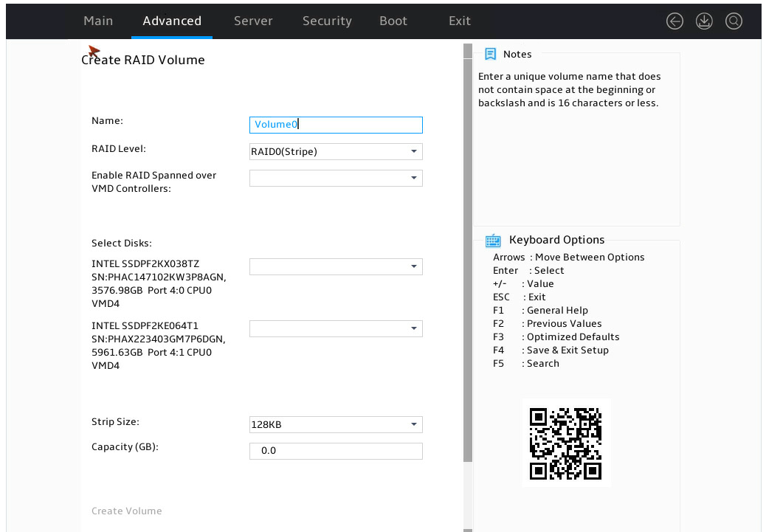The width and height of the screenshot is (766, 532).
Task: Click the 'F1 : General Help' entry
Action: 540,311
